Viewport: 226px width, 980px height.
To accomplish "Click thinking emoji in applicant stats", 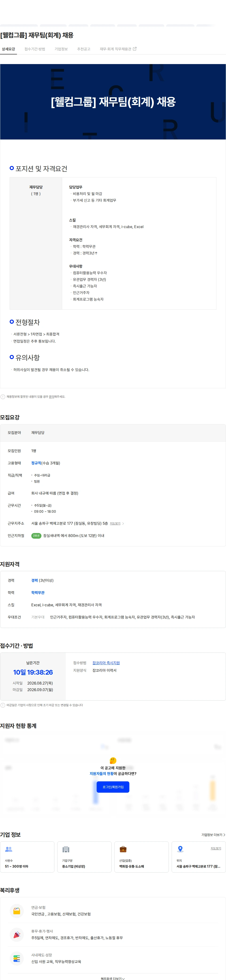I will pos(113,760).
